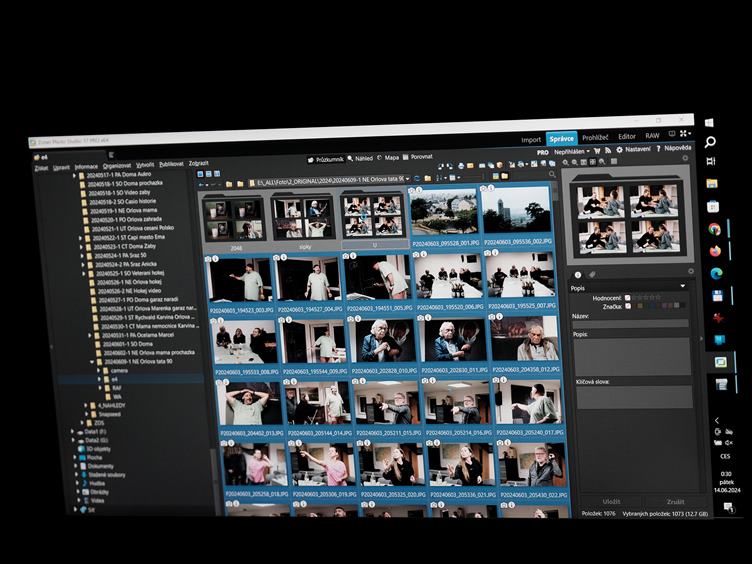Open info icon on P20240603_095528_001.JPG

[x=419, y=190]
